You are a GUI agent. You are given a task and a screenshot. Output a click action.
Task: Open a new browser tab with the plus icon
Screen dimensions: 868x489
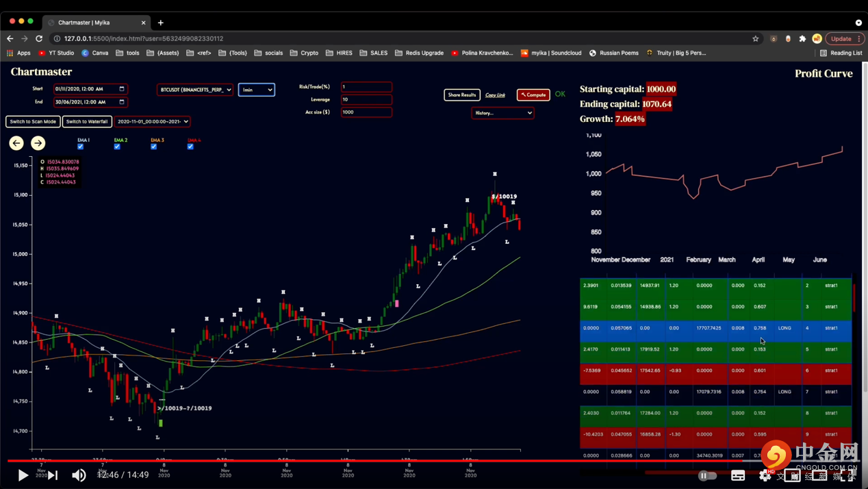pos(161,23)
